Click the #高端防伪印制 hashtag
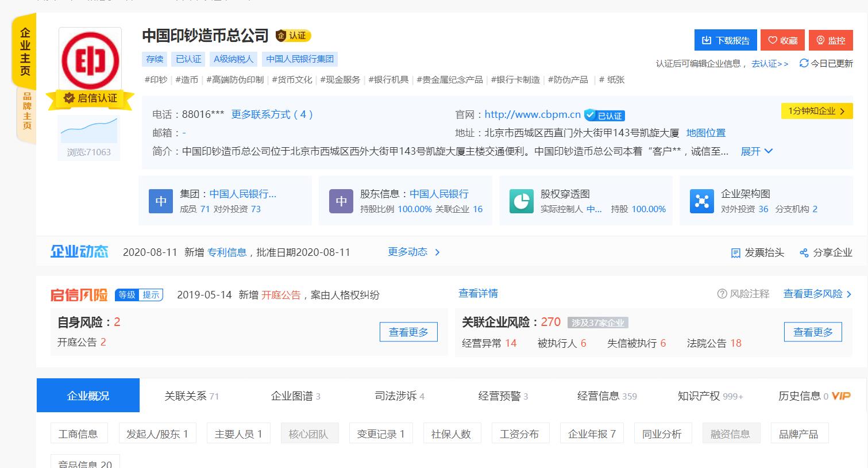868x468 pixels. (234, 79)
